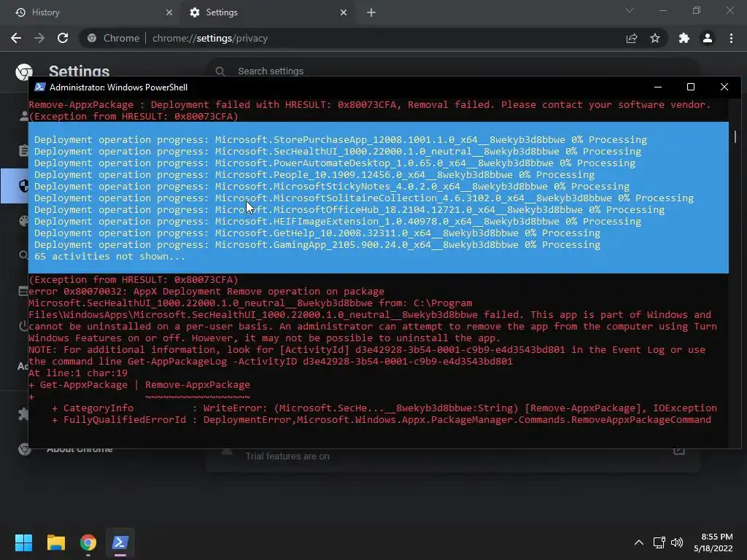Minimize the PowerShell window
The image size is (747, 560).
pos(658,87)
